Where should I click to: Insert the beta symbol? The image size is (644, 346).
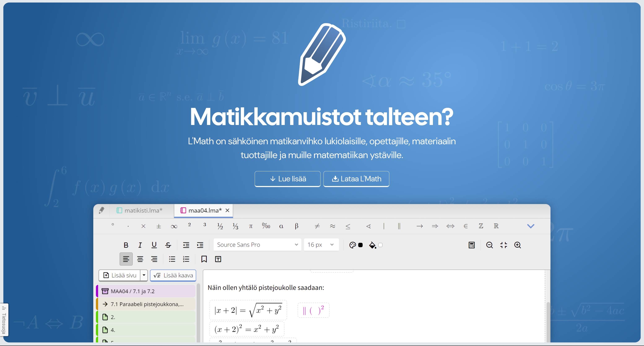click(x=296, y=226)
